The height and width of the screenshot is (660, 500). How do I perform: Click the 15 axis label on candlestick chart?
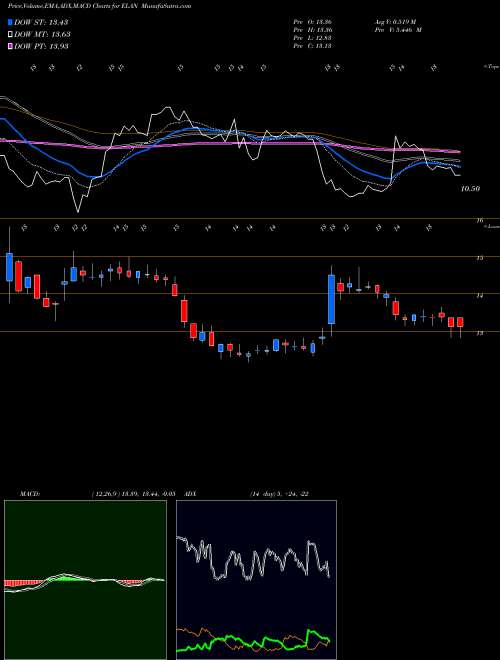[x=480, y=258]
